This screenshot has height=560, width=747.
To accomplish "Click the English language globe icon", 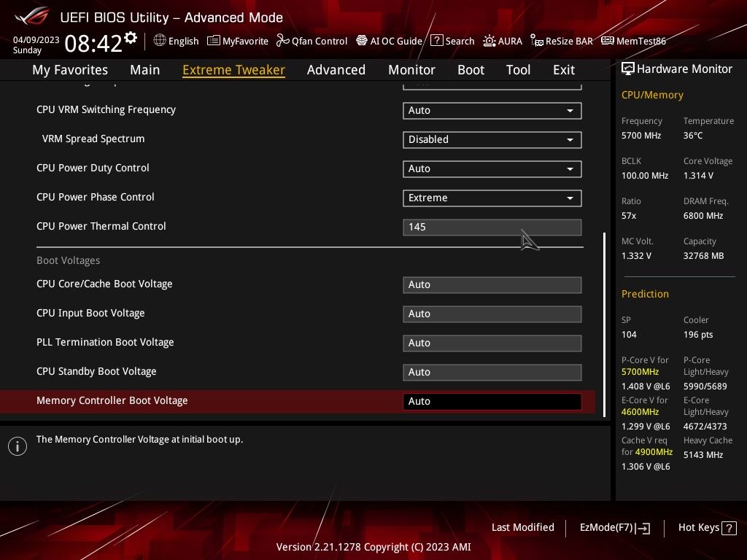I will 160,41.
